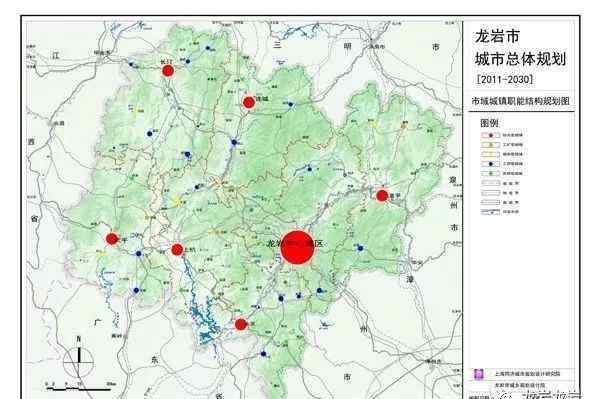601x399 pixels.
Task: Click the southernmost red town marker near the reservoir
Action: (241, 324)
